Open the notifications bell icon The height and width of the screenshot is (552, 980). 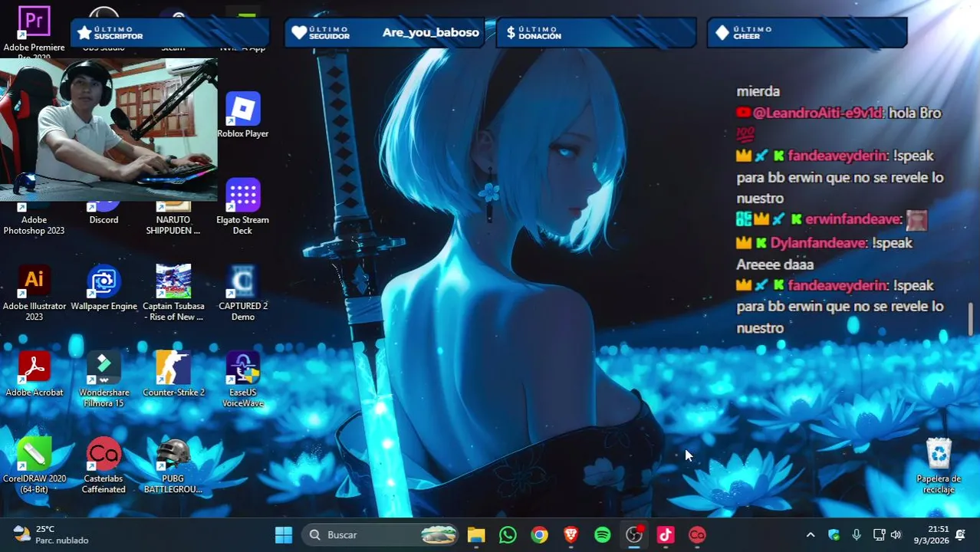(961, 534)
